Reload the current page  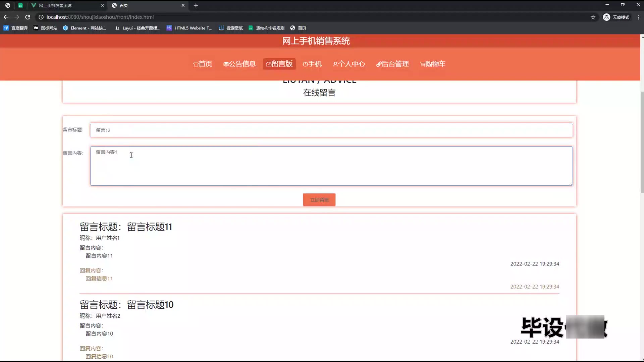28,17
